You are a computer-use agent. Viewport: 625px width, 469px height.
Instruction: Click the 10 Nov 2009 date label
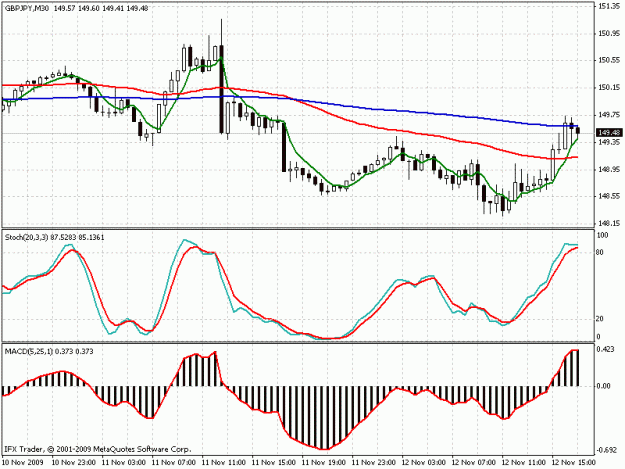(23, 463)
